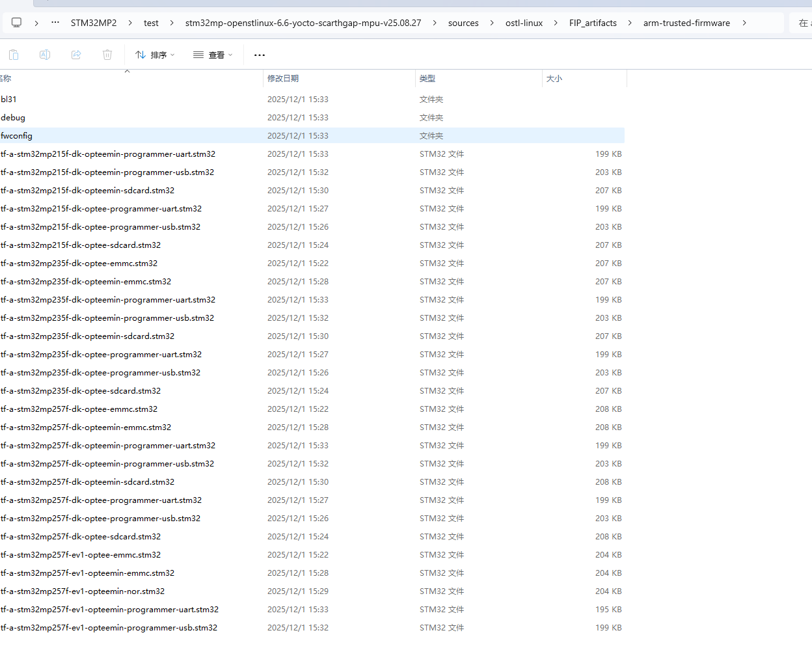Select tf-a-stm32mp257f-dk-optee-programmer-uart.stm32 file
Screen dimensions: 812x650
(312, 500)
